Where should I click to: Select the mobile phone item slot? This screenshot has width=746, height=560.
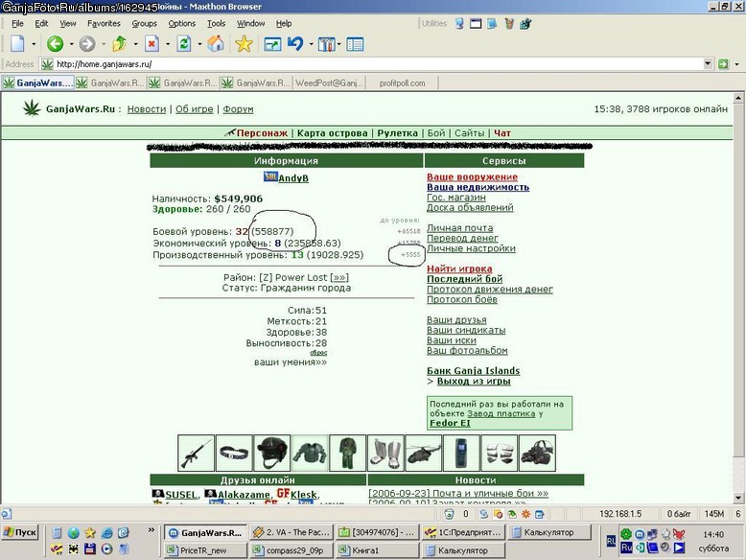coord(461,453)
